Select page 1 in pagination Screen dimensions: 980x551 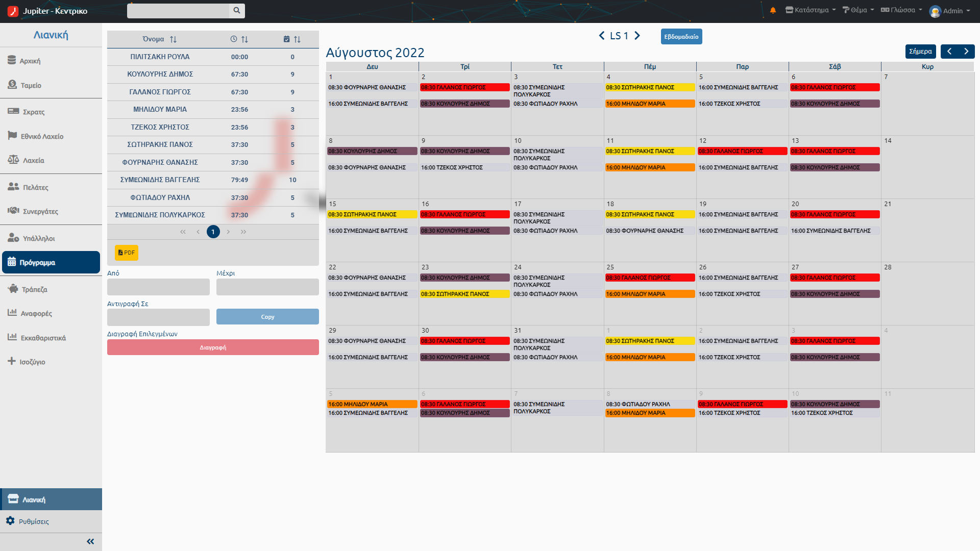click(213, 232)
